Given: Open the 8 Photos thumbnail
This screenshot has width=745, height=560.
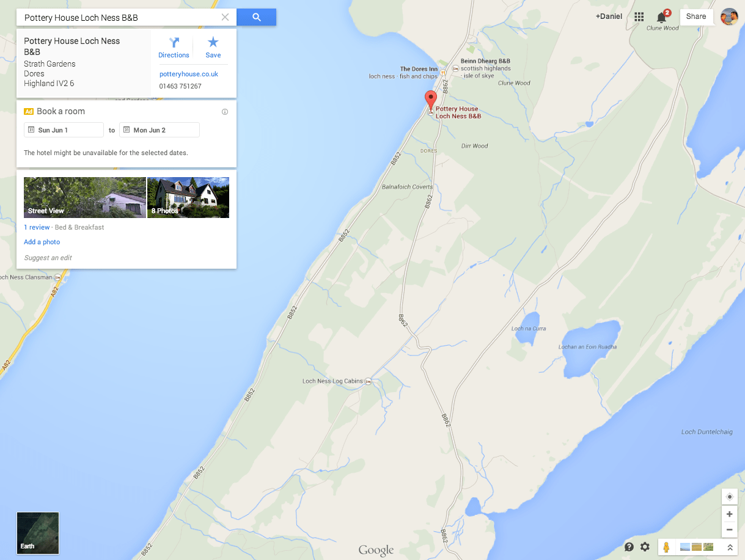Looking at the screenshot, I should (188, 197).
